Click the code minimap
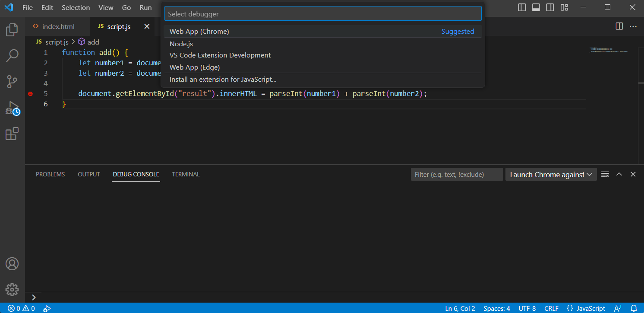This screenshot has width=644, height=313. (x=609, y=50)
